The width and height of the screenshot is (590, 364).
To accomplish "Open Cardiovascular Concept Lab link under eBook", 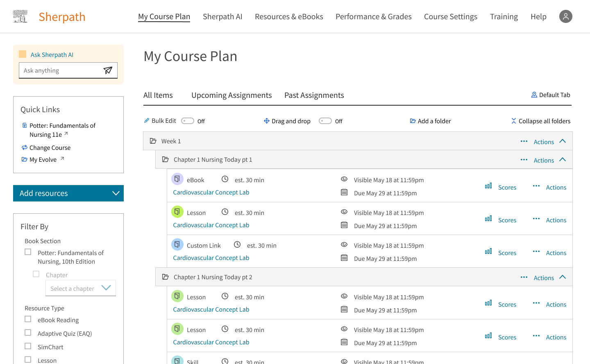I will [x=211, y=192].
